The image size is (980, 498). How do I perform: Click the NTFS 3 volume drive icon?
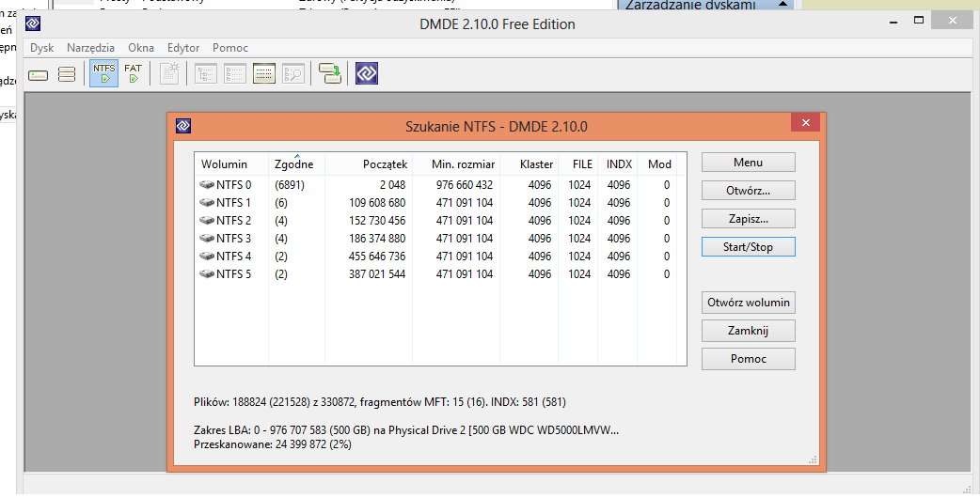coord(207,239)
